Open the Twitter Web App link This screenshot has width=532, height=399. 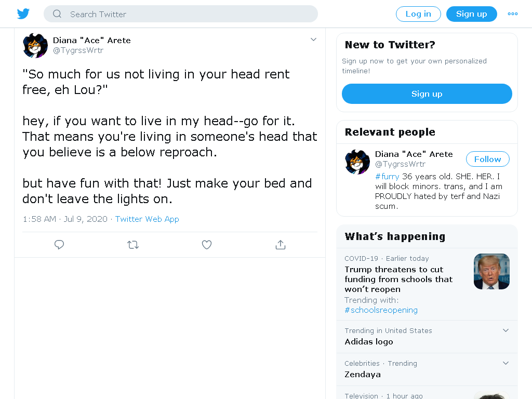147,219
